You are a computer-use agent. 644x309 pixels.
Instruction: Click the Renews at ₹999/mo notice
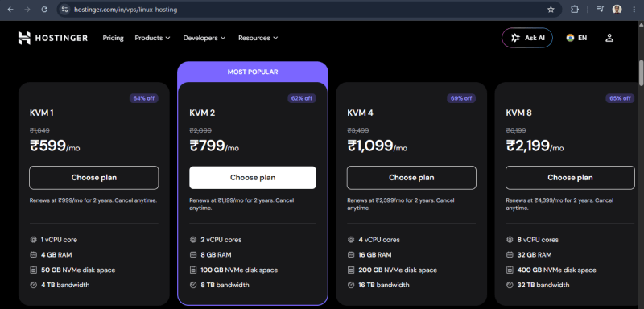point(93,200)
